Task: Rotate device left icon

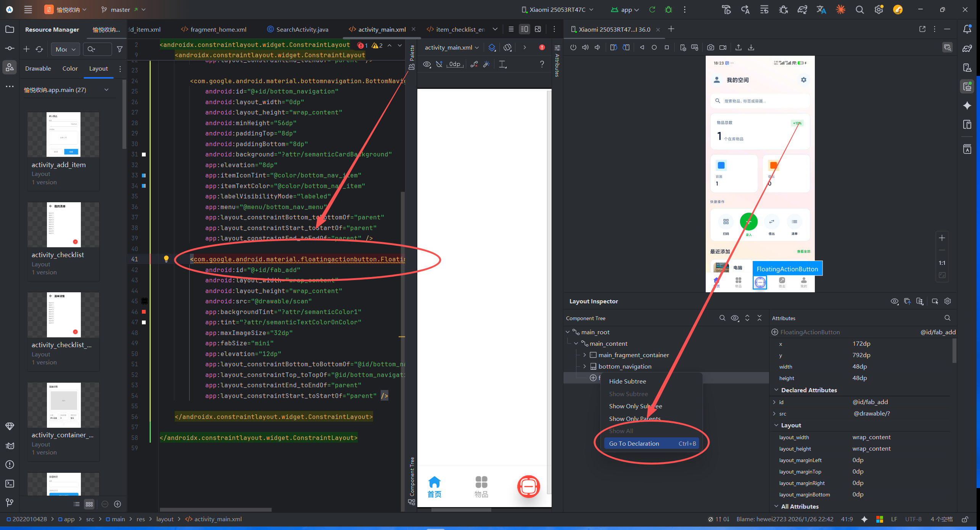Action: coord(613,48)
